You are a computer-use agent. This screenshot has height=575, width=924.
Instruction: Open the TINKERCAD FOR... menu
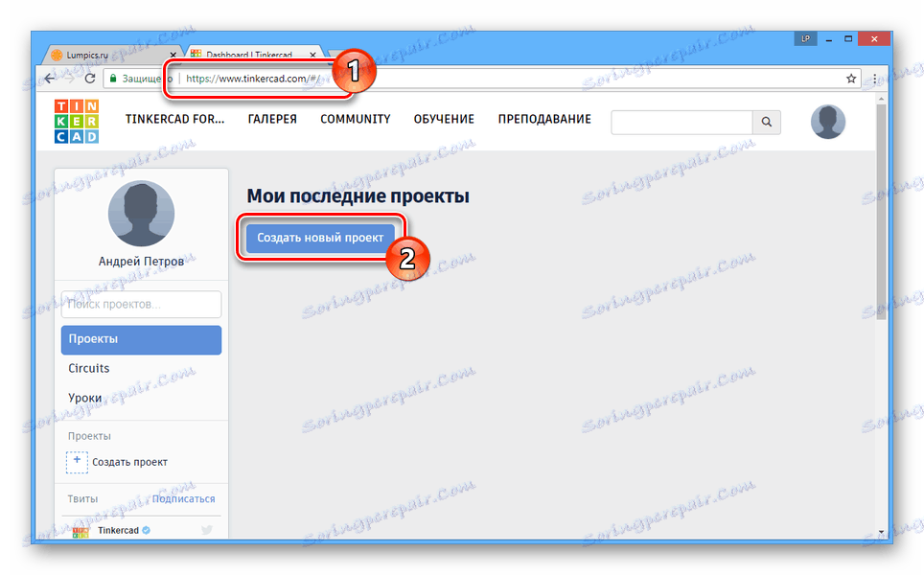pos(174,119)
